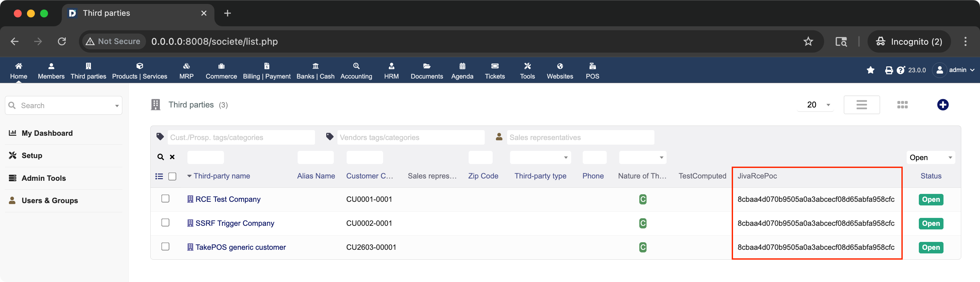Sort by Customer Code column header

click(369, 176)
